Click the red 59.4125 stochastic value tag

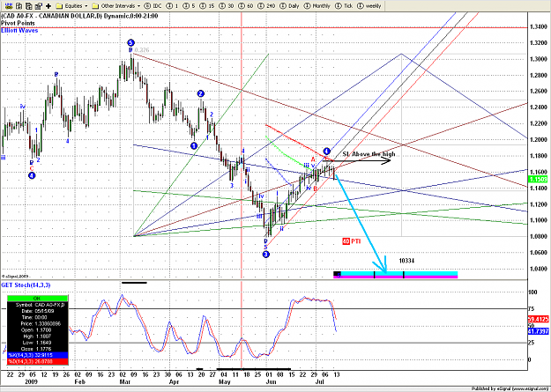(x=539, y=319)
